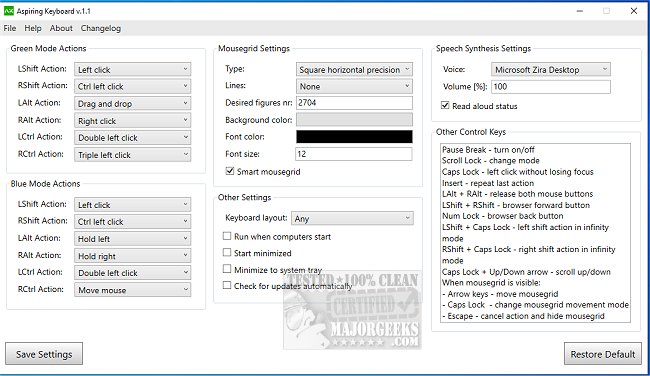Click the Save Settings button

[x=44, y=354]
